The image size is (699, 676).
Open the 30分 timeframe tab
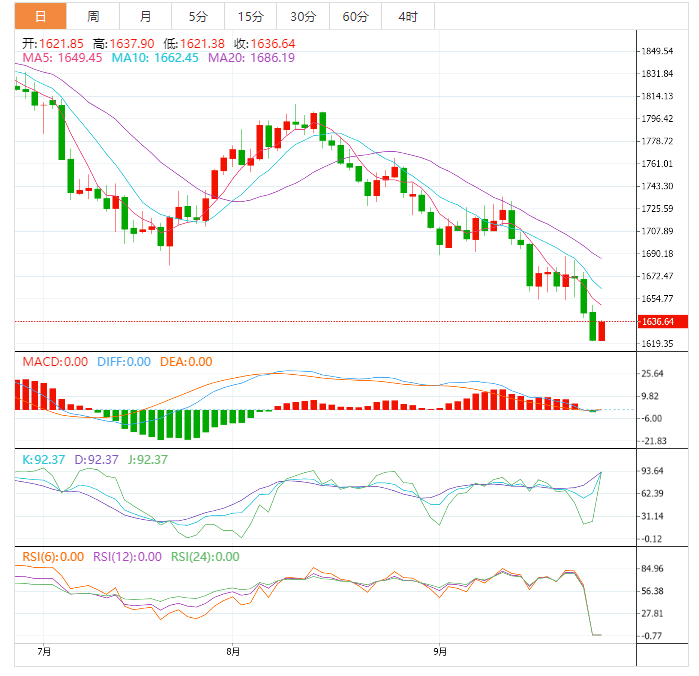[303, 16]
